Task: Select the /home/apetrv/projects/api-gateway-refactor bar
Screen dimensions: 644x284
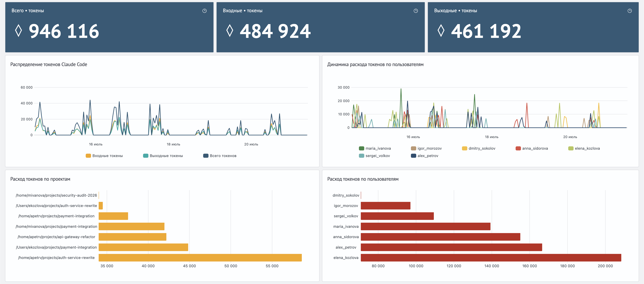Action: [132, 237]
